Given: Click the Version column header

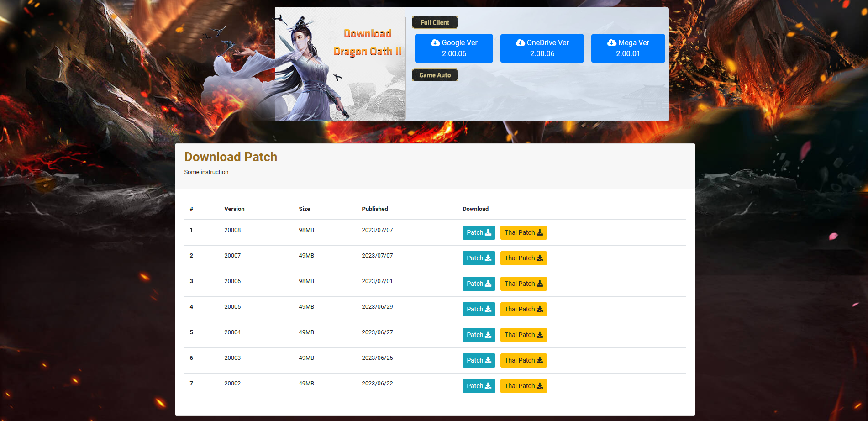Looking at the screenshot, I should (234, 209).
